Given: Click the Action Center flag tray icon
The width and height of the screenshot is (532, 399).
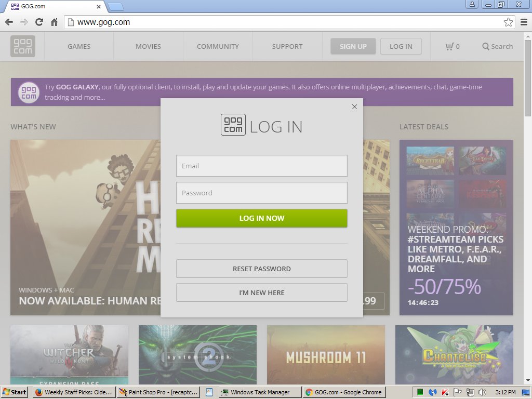Looking at the screenshot, I should pyautogui.click(x=457, y=393).
